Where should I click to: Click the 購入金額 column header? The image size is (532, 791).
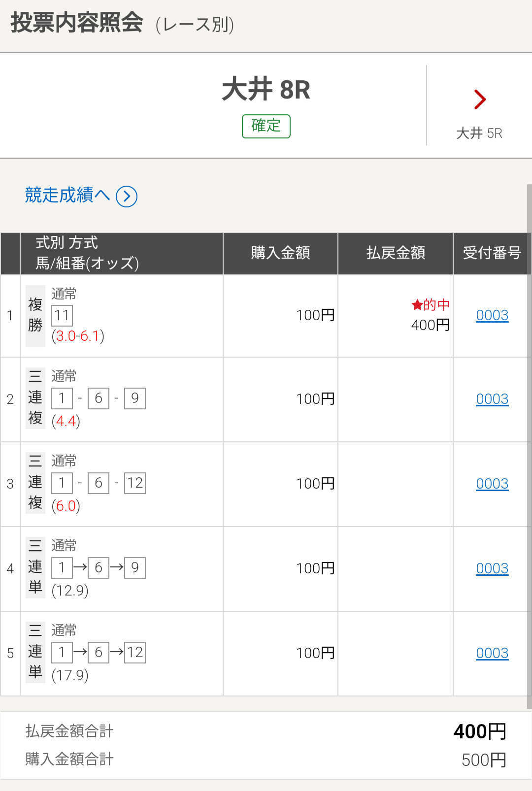tap(280, 253)
